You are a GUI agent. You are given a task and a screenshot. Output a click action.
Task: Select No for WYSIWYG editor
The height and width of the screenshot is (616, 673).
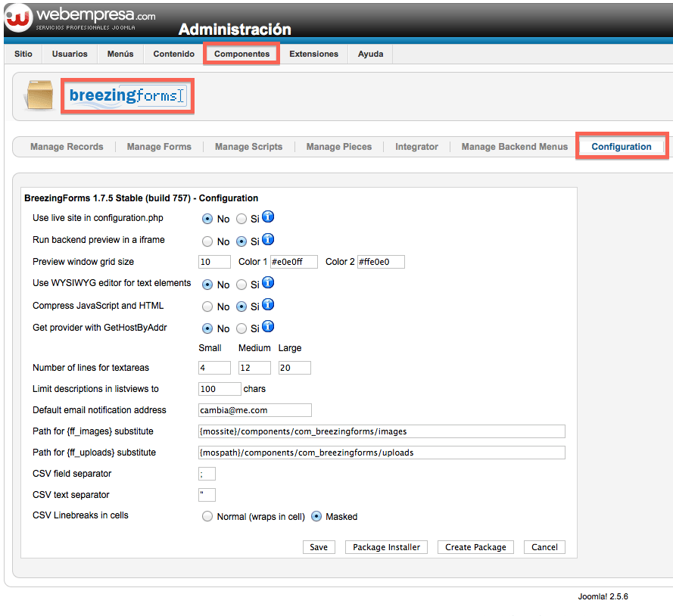pyautogui.click(x=207, y=285)
